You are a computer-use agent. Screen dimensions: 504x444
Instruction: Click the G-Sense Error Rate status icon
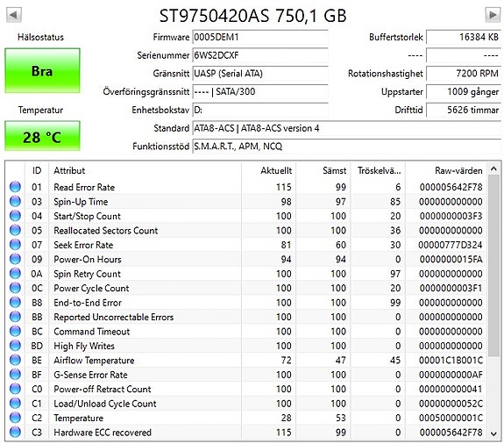[x=15, y=375]
